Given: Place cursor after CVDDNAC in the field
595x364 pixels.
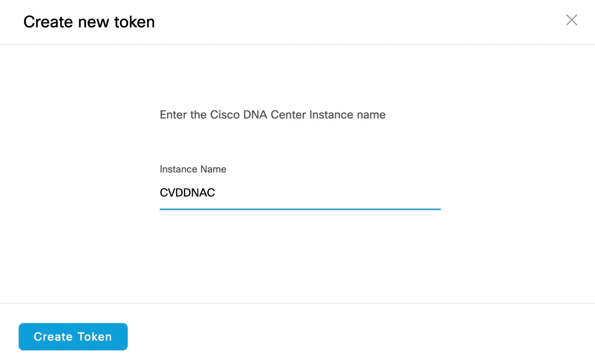Looking at the screenshot, I should (x=216, y=193).
